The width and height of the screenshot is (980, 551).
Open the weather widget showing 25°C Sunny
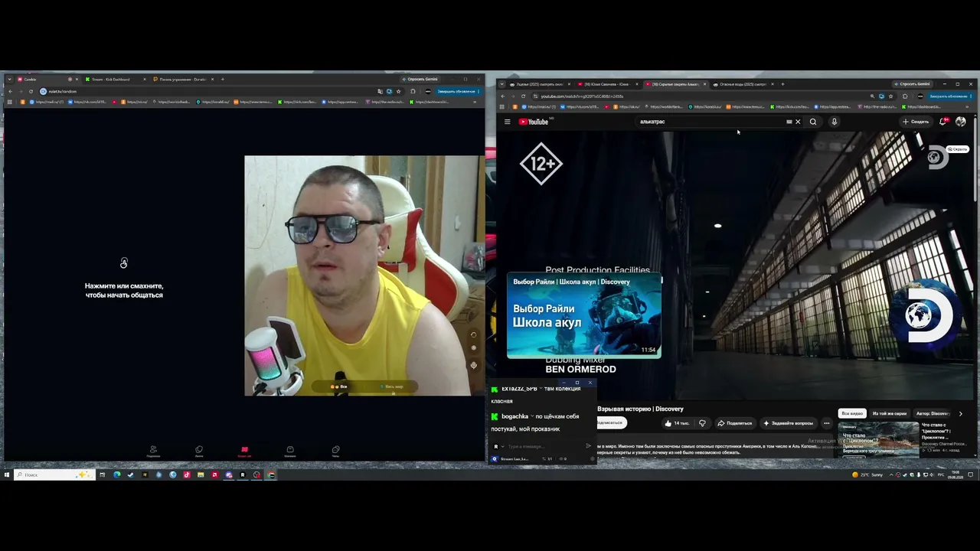867,474
